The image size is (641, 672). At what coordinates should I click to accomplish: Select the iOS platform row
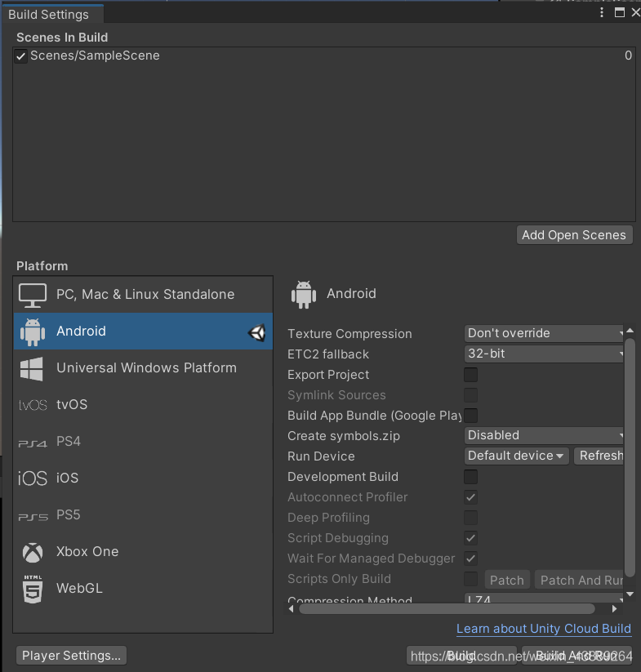(x=143, y=478)
